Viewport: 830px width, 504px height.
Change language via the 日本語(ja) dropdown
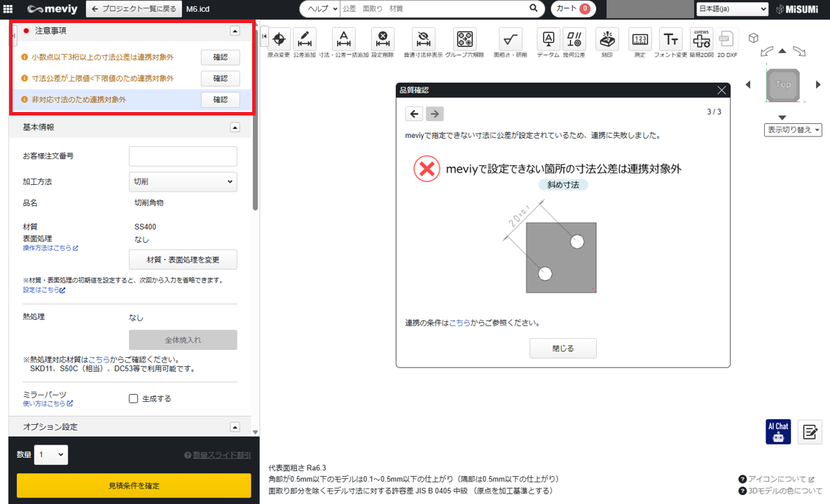(731, 8)
